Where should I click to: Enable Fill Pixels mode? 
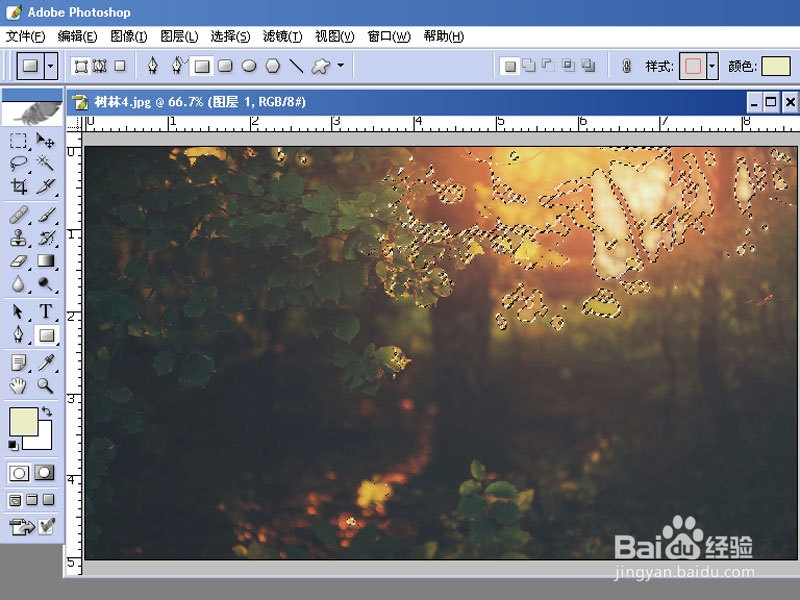[x=120, y=66]
